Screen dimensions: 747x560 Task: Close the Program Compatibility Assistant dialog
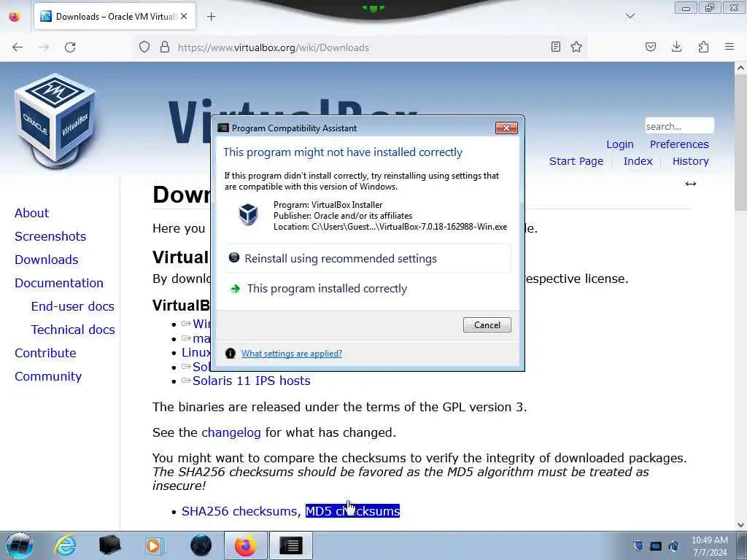(x=506, y=128)
